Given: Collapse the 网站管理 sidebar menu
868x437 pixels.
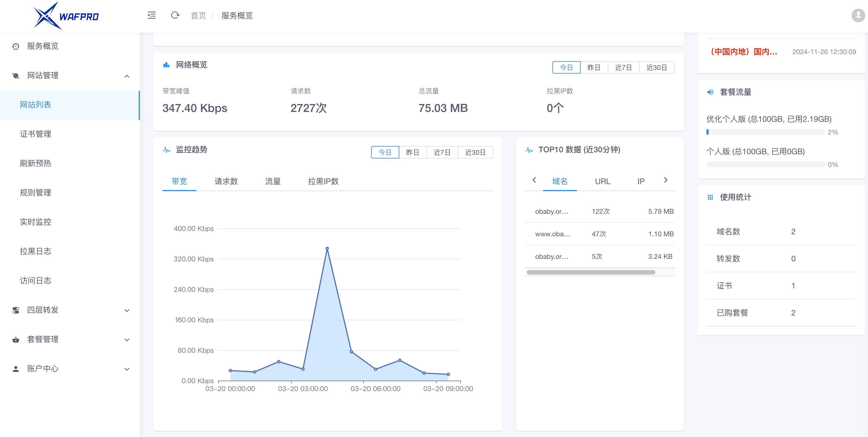Looking at the screenshot, I should coord(127,76).
